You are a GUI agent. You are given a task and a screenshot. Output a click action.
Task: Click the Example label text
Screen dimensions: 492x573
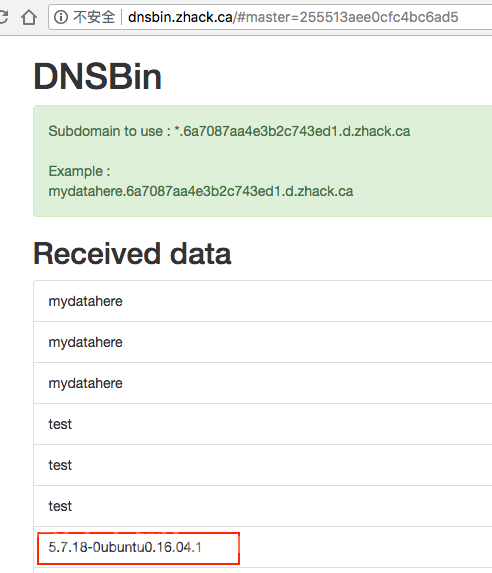(79, 171)
